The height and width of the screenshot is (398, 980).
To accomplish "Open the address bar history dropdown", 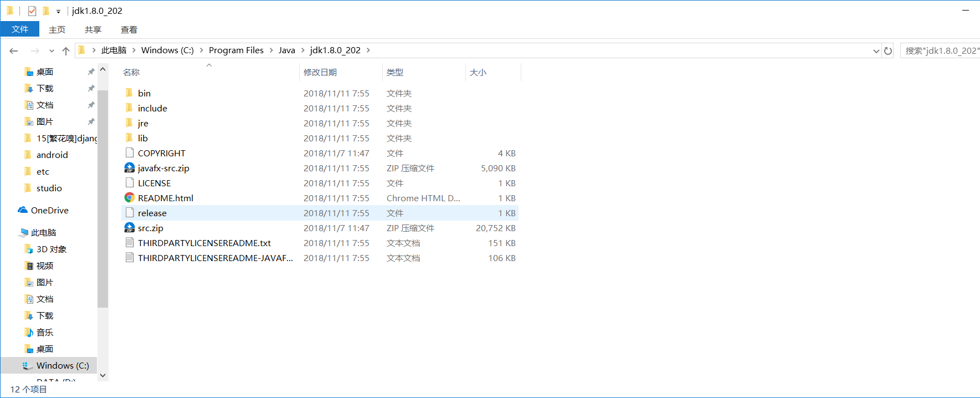I will (876, 50).
